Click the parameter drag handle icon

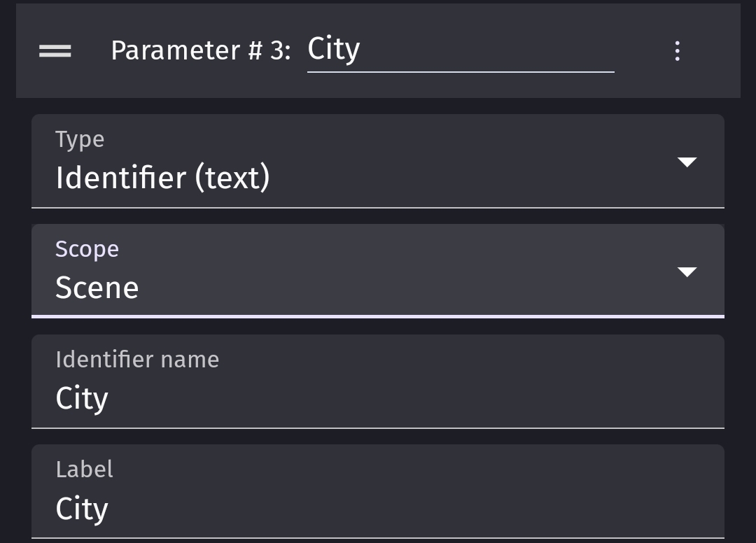[x=55, y=50]
